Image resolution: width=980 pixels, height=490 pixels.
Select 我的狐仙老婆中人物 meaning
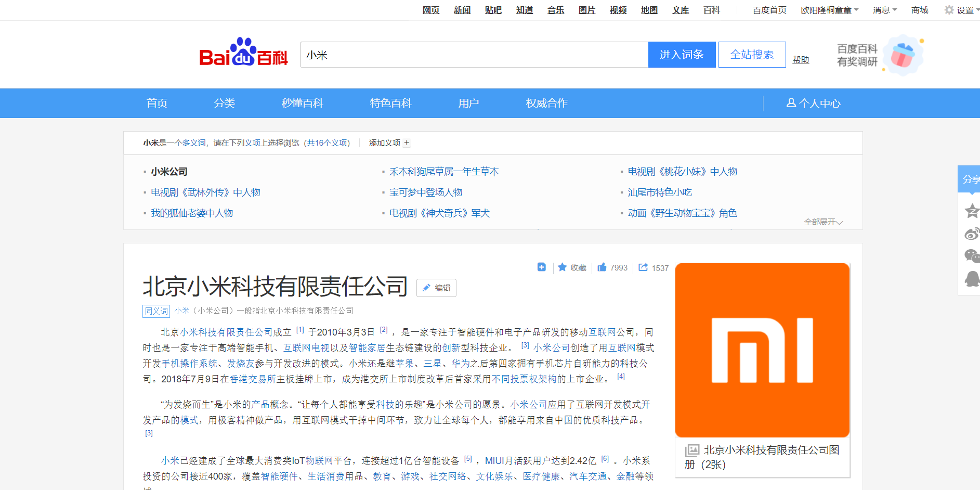point(192,213)
